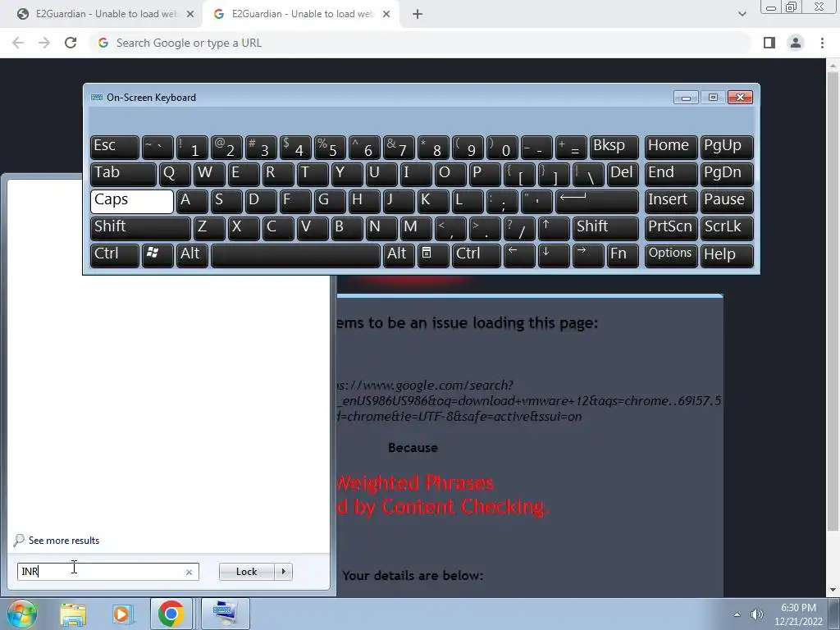
Task: Click the Bksp key
Action: pos(614,147)
